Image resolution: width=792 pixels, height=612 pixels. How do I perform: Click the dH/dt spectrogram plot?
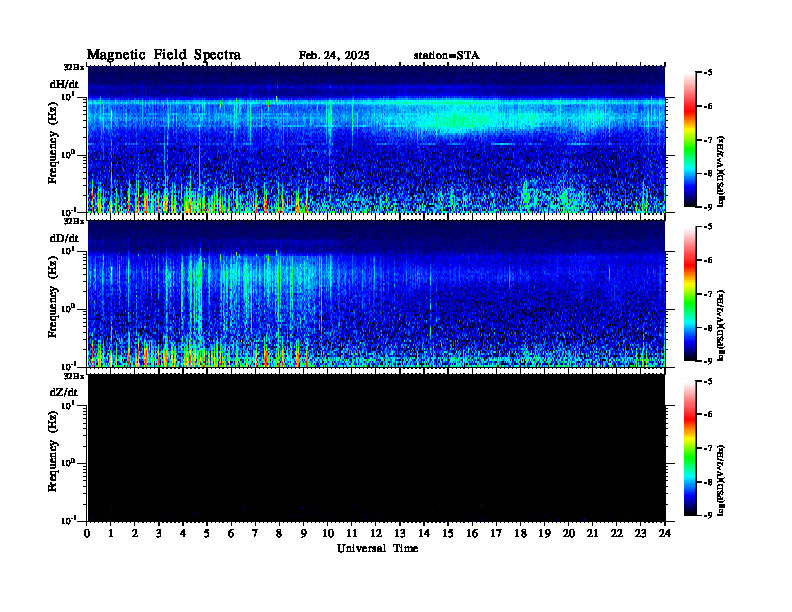(x=376, y=139)
